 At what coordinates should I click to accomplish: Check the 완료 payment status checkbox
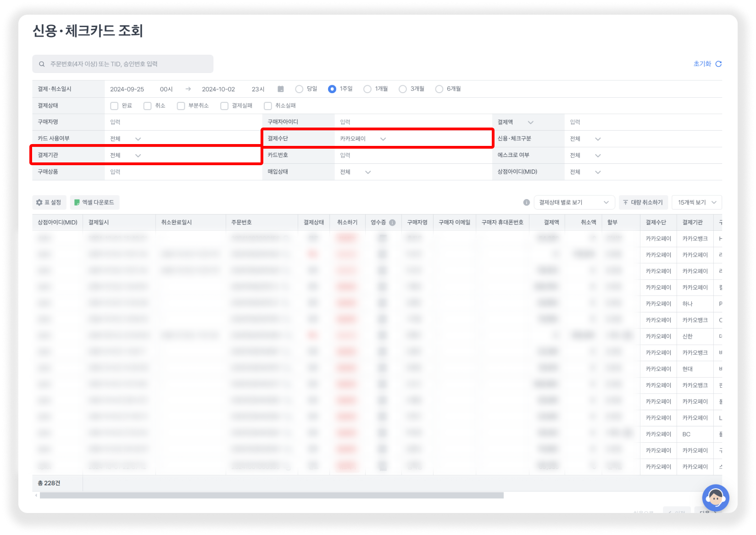pos(114,106)
